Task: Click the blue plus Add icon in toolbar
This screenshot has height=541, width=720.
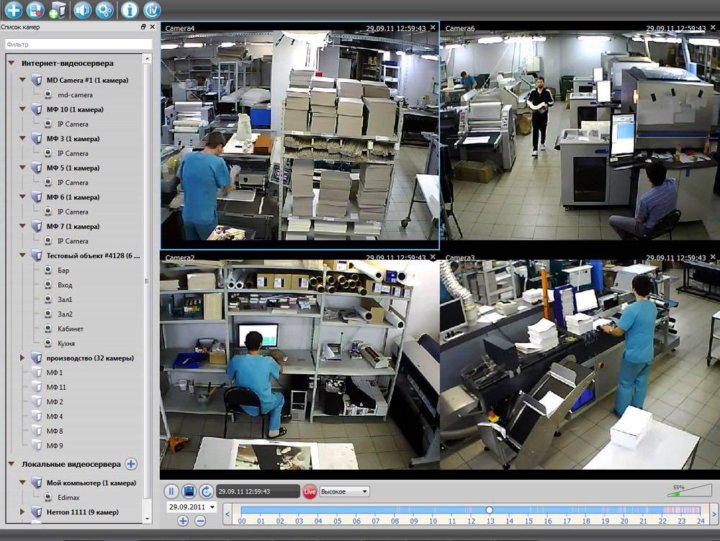Action: pos(13,10)
